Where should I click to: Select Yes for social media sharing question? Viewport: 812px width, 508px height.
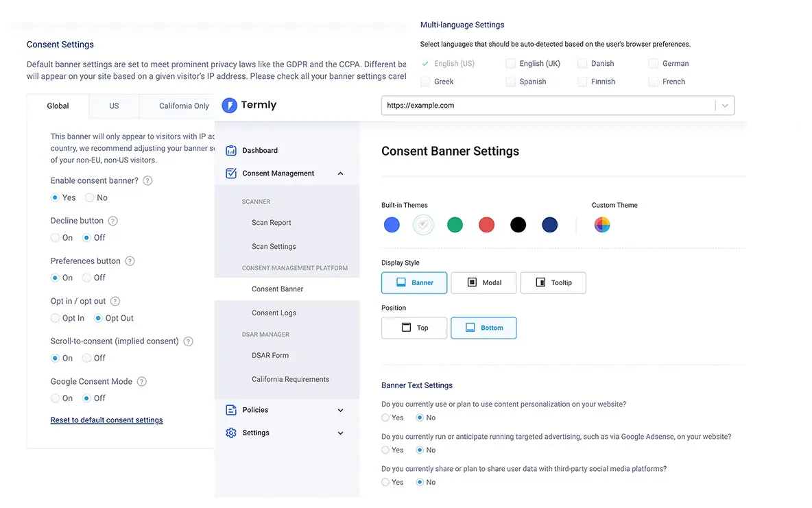tap(385, 483)
